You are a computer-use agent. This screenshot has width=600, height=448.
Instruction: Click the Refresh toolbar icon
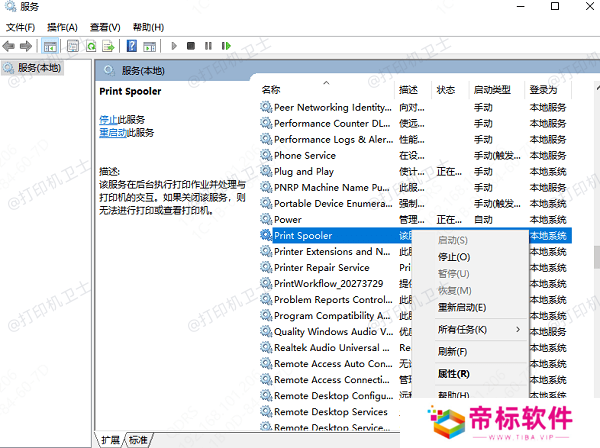pos(91,46)
